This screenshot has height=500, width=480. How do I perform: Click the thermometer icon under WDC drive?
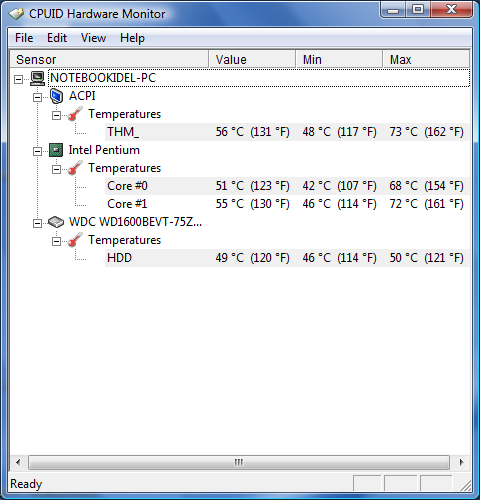(75, 240)
